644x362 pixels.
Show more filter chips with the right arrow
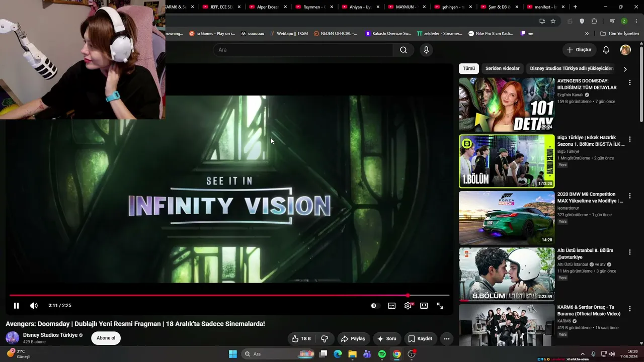[x=625, y=69]
